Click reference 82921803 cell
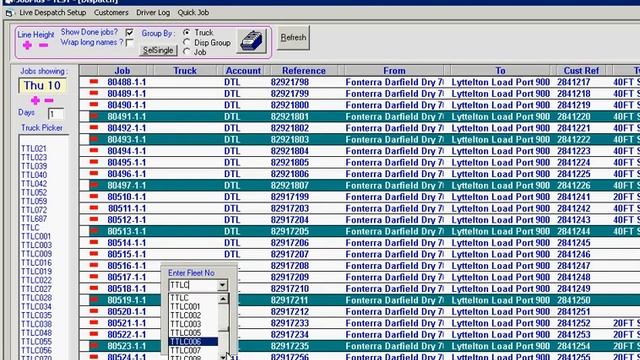 click(x=289, y=139)
